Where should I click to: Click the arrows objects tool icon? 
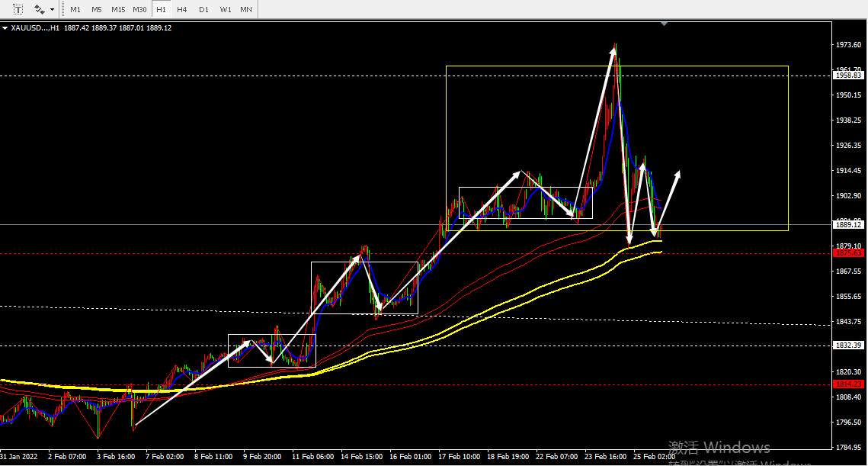(40, 9)
